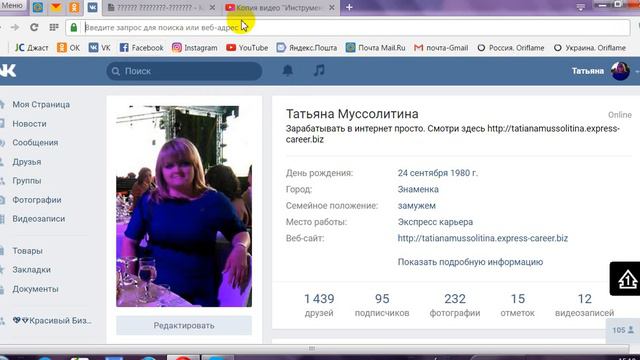Open the YouTube bookmark
This screenshot has height=360, width=640.
(x=247, y=48)
